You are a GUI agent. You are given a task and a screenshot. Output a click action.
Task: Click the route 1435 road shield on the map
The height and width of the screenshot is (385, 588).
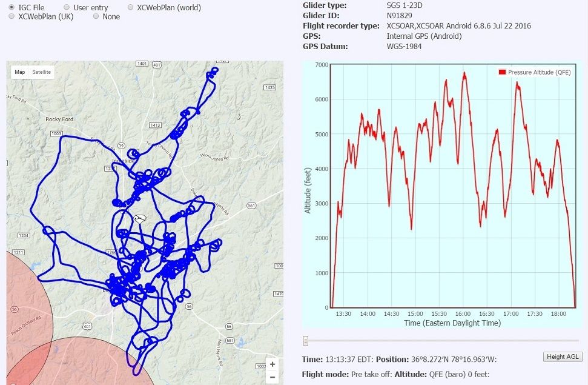(269, 88)
